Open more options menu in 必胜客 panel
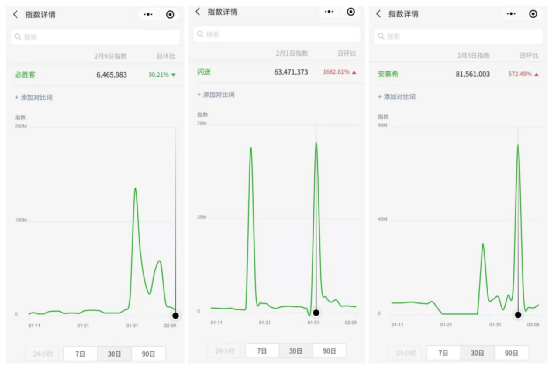The width and height of the screenshot is (553, 368). [148, 14]
